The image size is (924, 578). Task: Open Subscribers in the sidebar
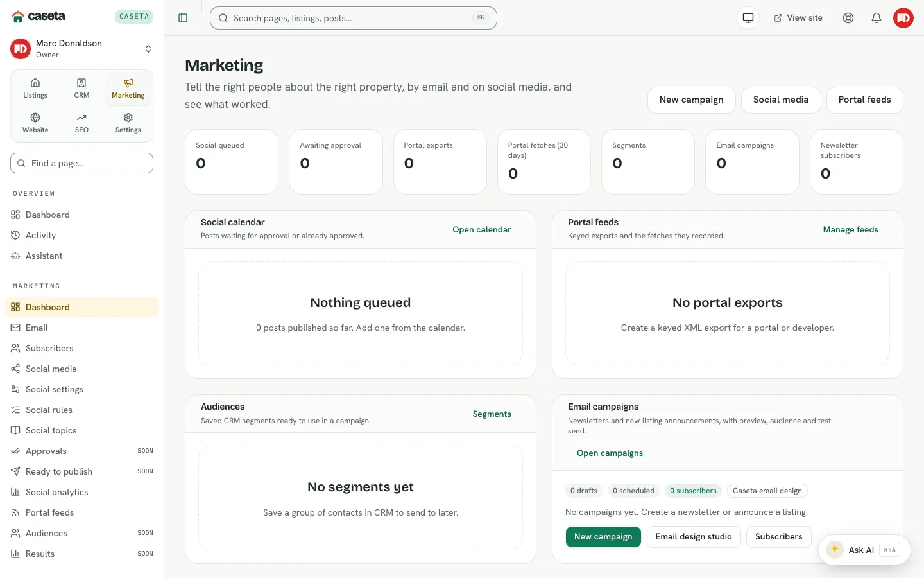[81, 348]
